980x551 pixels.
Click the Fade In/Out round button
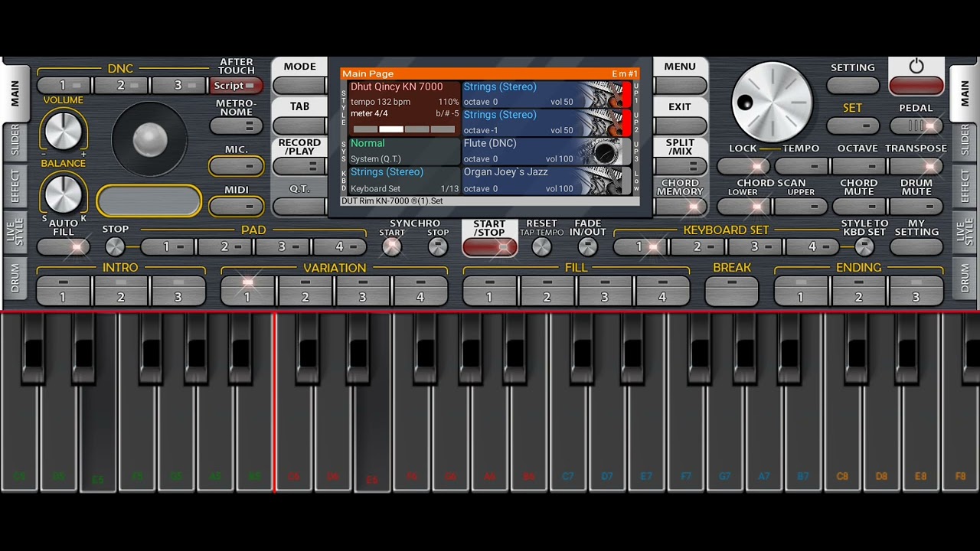click(x=587, y=246)
